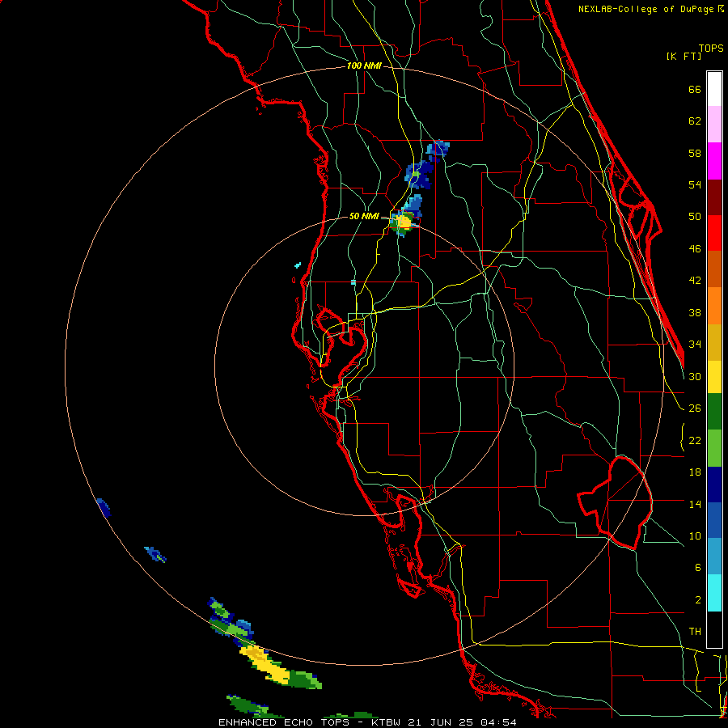Pick the black swatch beside TH
The width and height of the screenshot is (728, 728).
tap(714, 629)
